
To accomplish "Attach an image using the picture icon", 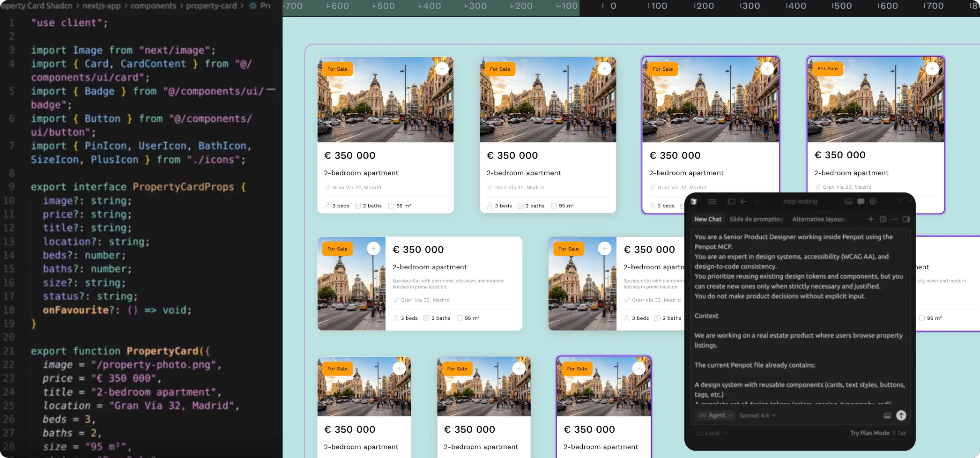I will tap(887, 415).
